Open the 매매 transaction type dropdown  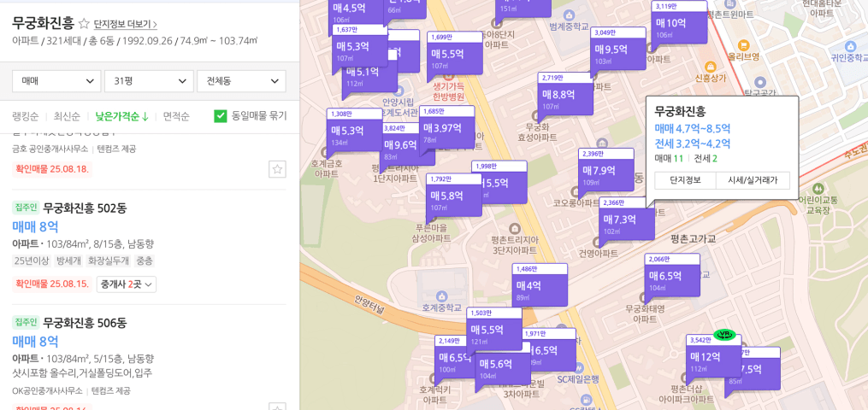click(x=56, y=80)
